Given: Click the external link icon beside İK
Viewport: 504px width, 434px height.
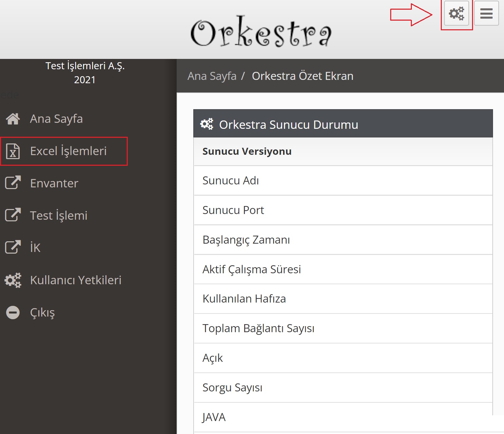Looking at the screenshot, I should pyautogui.click(x=13, y=247).
